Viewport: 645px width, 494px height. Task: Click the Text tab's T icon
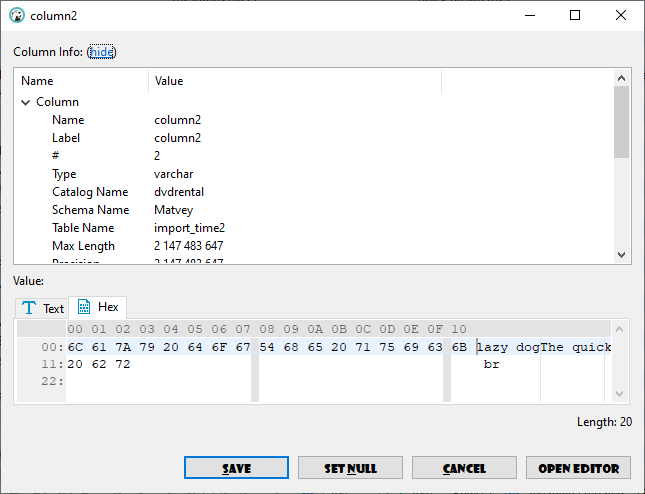coord(29,308)
